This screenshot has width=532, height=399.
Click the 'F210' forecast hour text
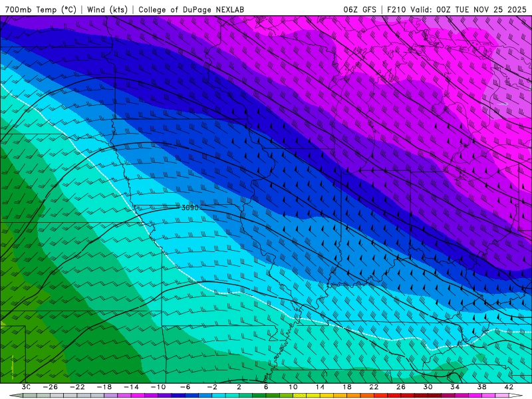point(396,9)
